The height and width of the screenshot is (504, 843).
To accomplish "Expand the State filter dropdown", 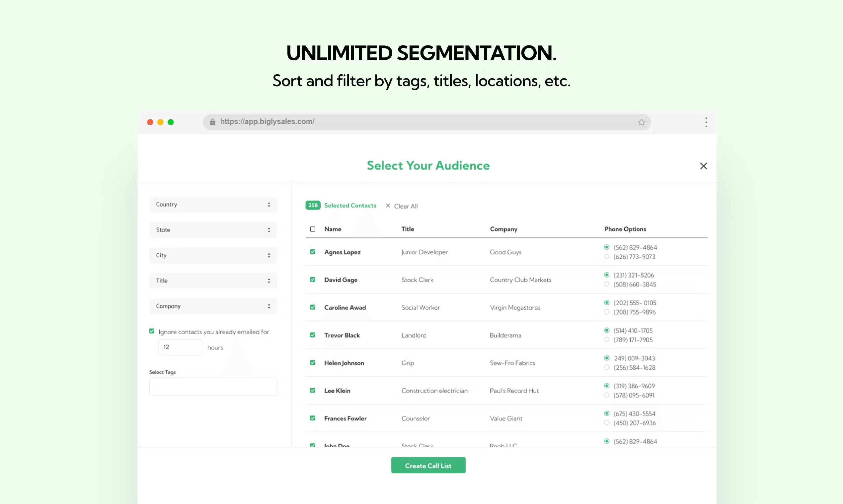I will pyautogui.click(x=213, y=230).
